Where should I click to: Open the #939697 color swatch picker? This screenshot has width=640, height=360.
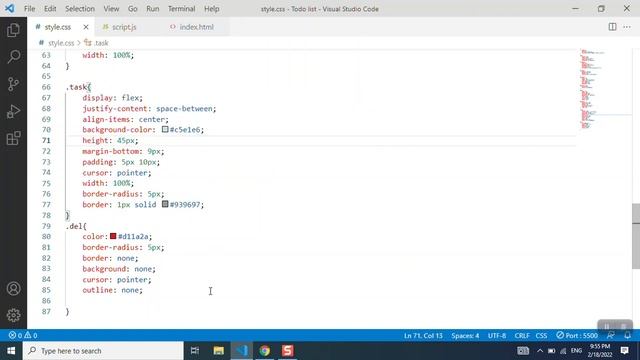click(165, 204)
